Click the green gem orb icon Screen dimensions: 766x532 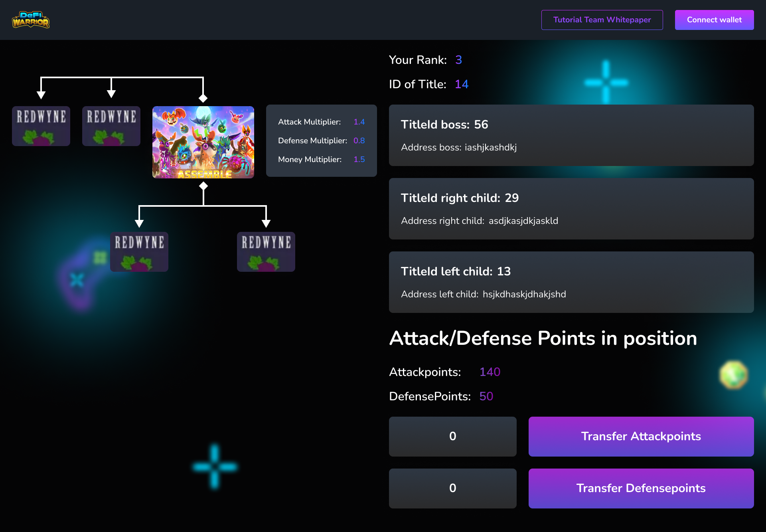point(733,374)
